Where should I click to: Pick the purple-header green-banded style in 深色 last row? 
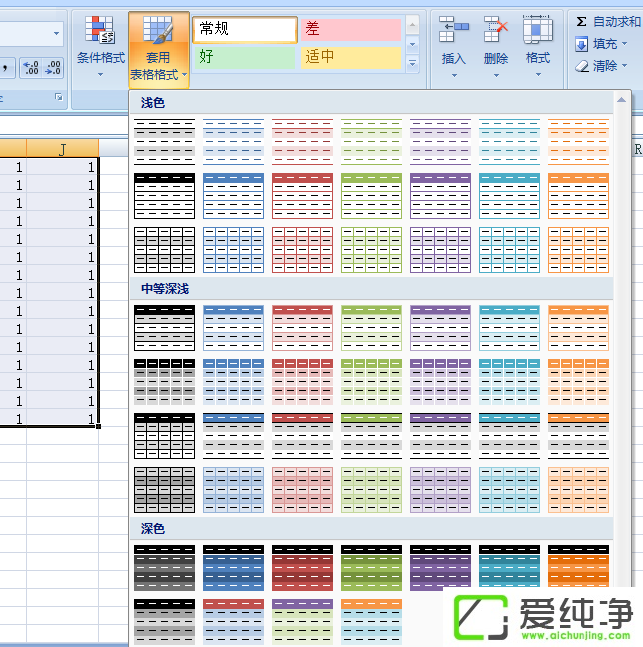(x=302, y=621)
